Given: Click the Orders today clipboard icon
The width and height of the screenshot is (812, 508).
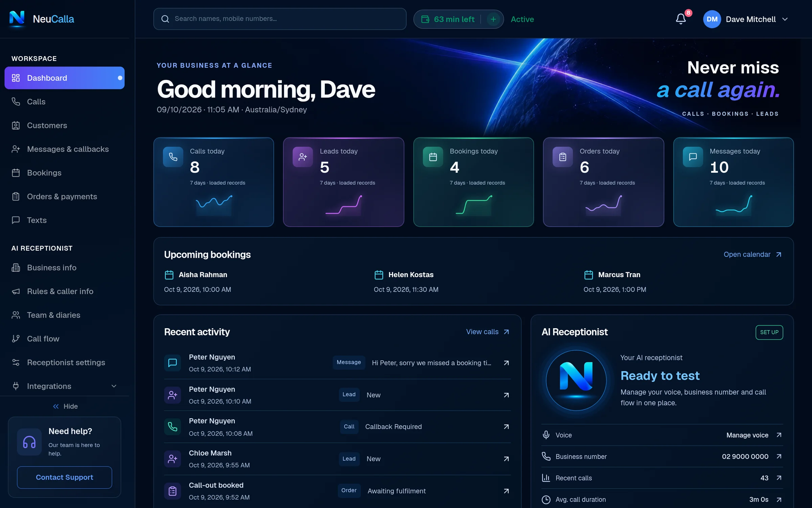Looking at the screenshot, I should coord(563,157).
